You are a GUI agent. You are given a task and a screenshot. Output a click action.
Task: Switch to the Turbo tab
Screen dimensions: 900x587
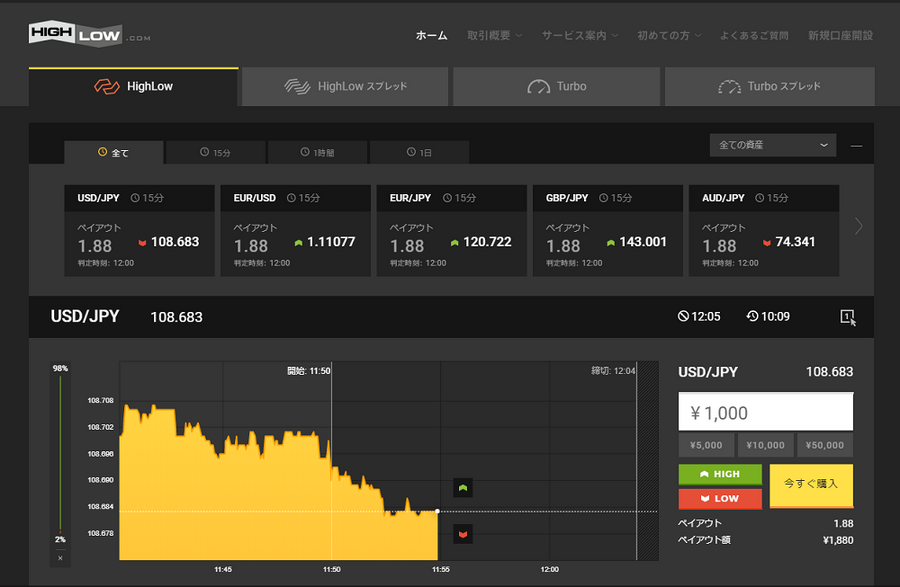tap(556, 87)
